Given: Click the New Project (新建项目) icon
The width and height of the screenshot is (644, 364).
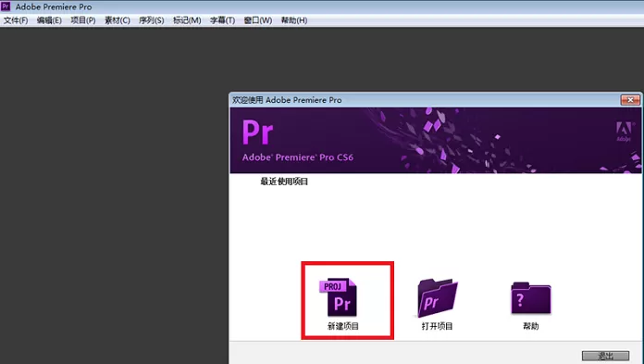Looking at the screenshot, I should pos(338,297).
